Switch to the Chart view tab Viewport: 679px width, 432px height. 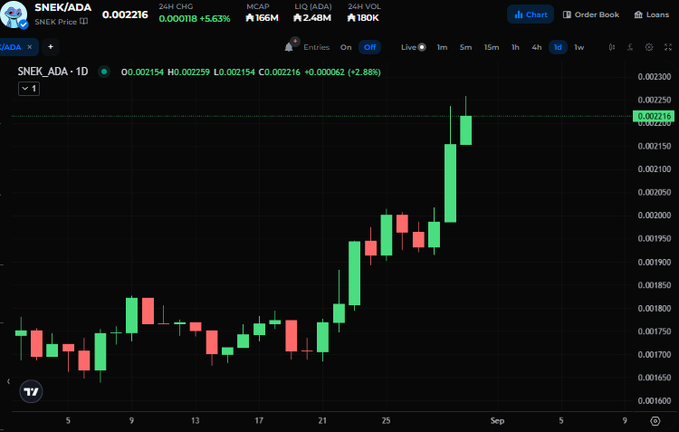pyautogui.click(x=530, y=14)
